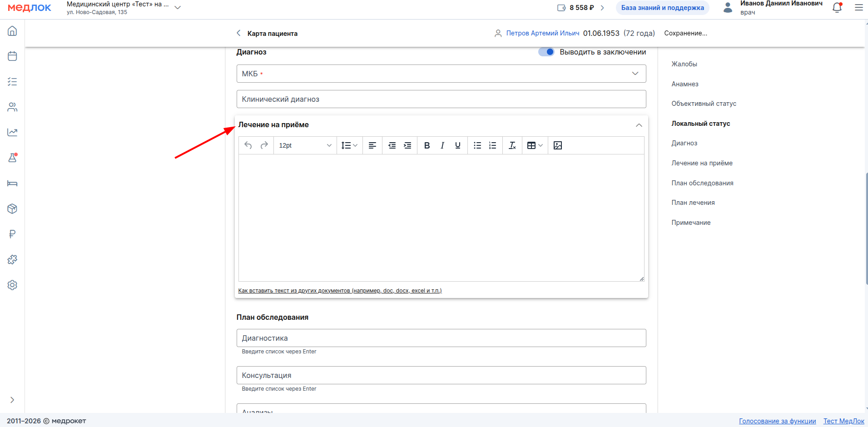Create a numbered list

[492, 145]
